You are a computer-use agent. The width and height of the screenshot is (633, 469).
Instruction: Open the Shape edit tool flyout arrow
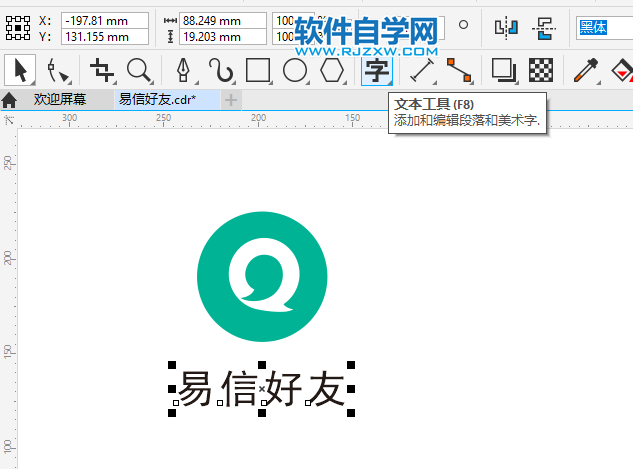(x=70, y=83)
